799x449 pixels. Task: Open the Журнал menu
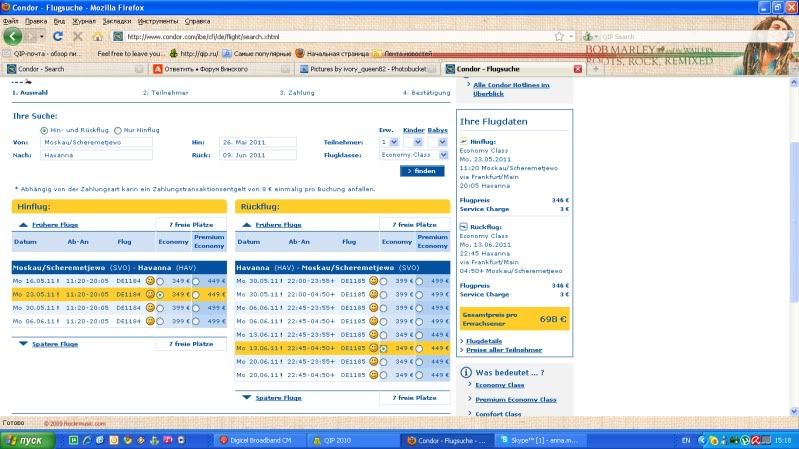tap(84, 21)
